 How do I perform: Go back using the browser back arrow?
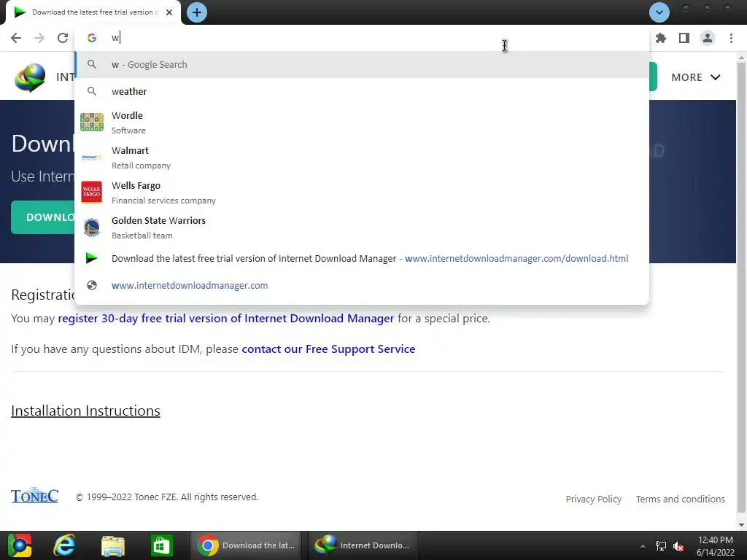click(x=16, y=38)
